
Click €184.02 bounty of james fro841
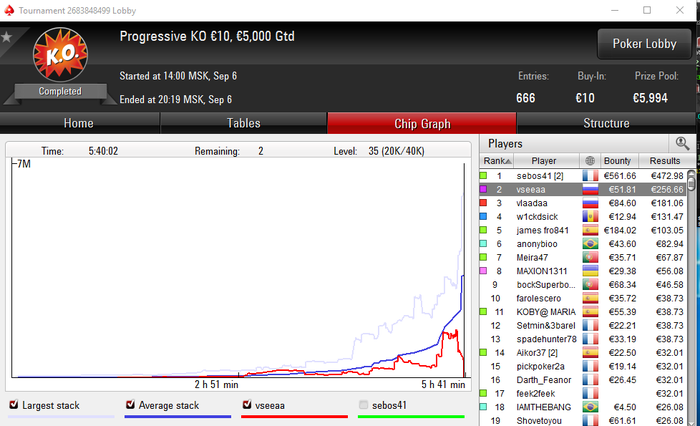coord(620,230)
